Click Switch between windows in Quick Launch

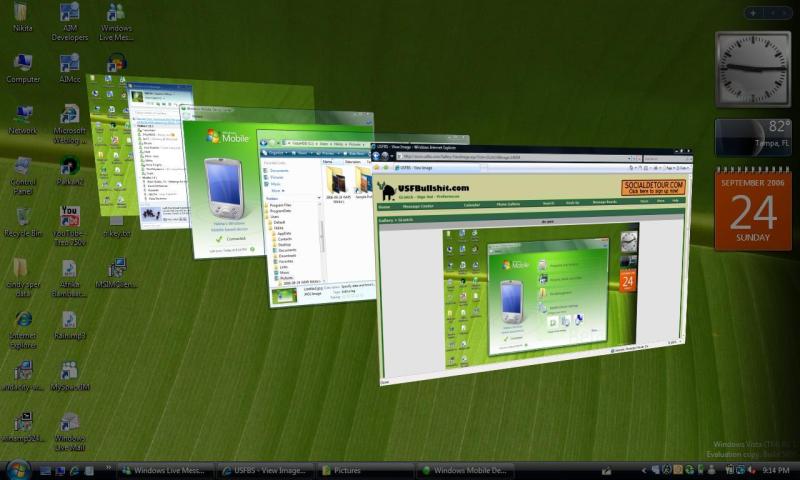coord(60,471)
